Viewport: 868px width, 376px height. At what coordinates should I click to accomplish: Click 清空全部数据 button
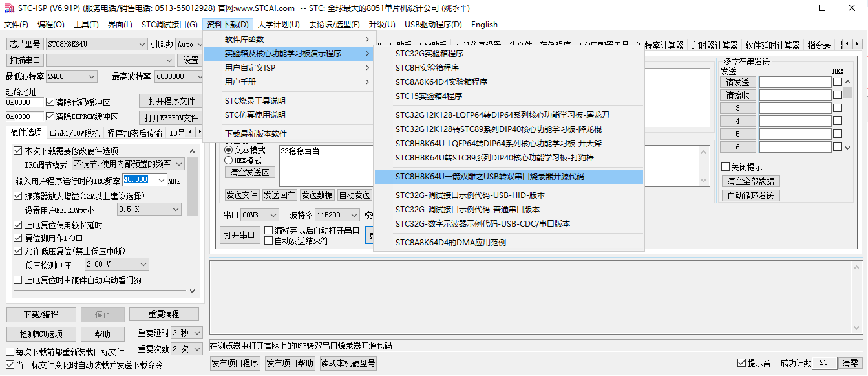[x=750, y=181]
